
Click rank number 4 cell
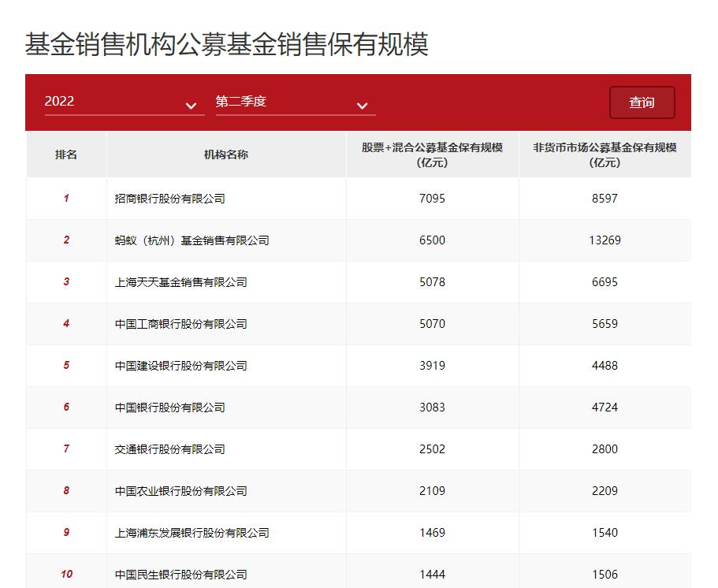66,324
